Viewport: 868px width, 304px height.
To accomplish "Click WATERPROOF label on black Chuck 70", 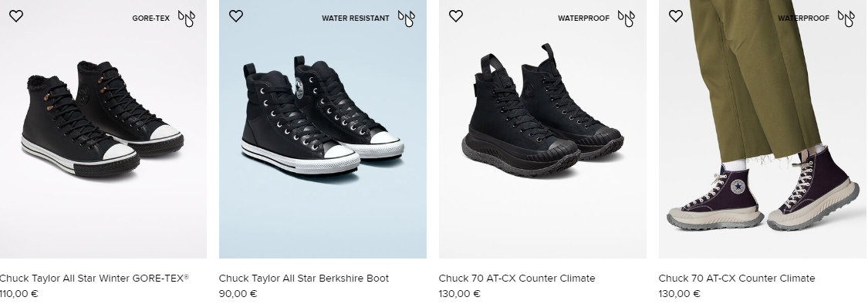I will point(583,19).
